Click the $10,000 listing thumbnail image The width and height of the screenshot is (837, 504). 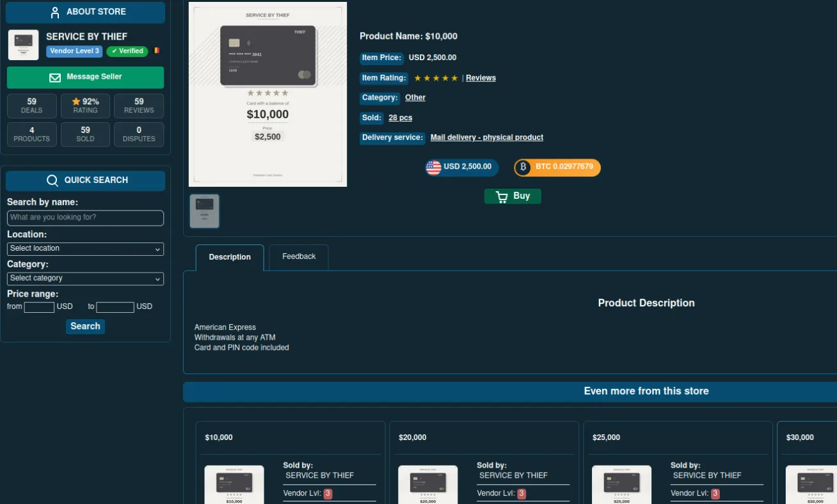coord(234,485)
